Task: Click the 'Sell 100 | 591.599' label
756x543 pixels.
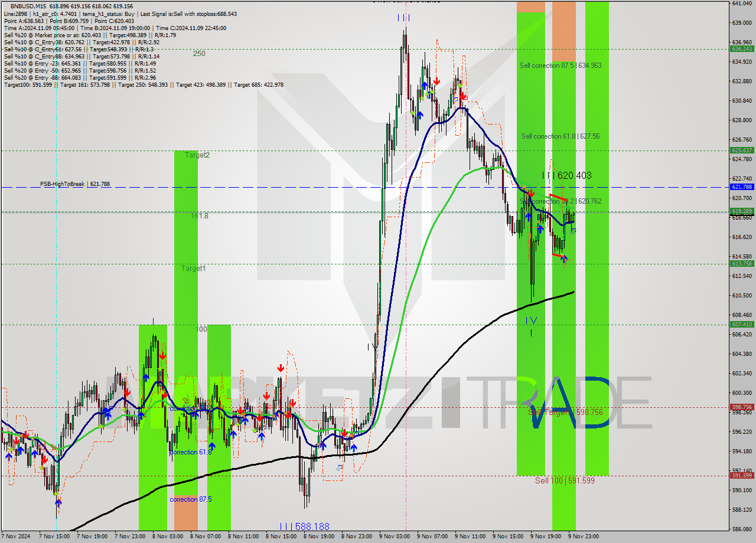Action: coord(565,480)
